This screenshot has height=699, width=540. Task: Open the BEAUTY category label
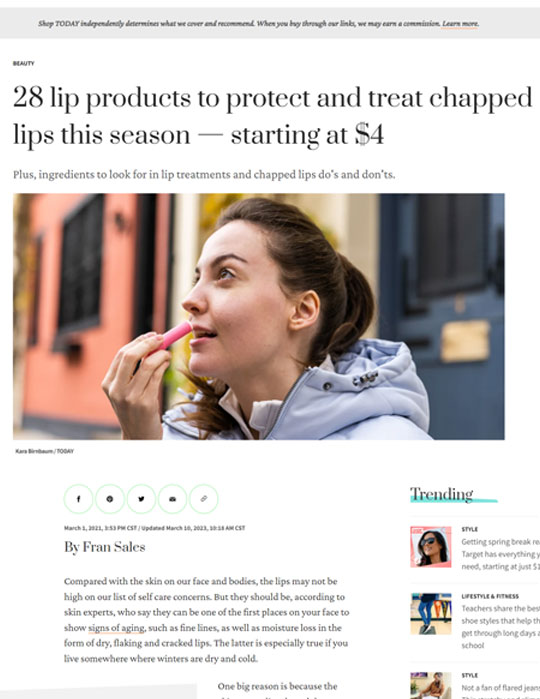point(24,63)
